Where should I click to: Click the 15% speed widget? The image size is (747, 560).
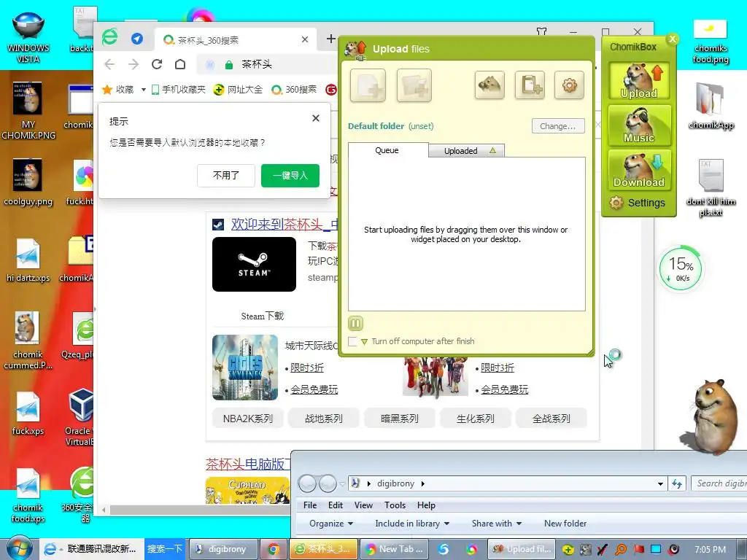681,269
